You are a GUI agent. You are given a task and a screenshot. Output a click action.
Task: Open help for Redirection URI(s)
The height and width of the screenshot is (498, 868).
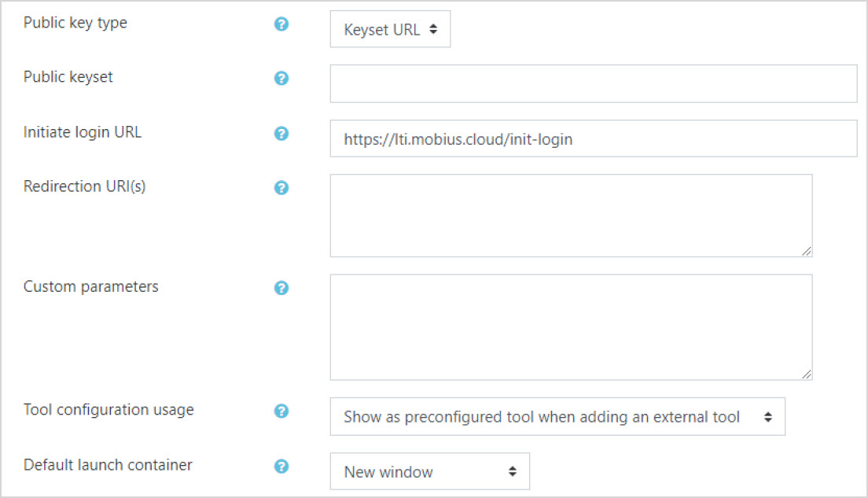tap(281, 188)
